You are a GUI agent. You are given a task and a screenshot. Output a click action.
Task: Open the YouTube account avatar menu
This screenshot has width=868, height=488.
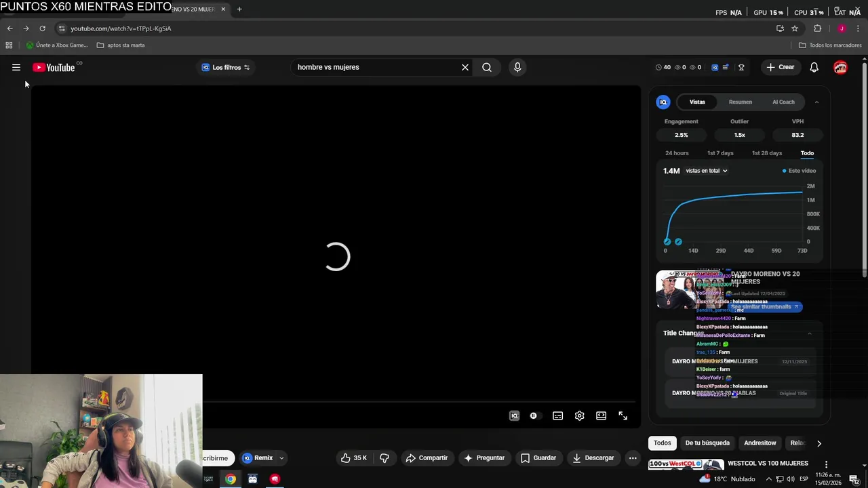pyautogui.click(x=840, y=67)
